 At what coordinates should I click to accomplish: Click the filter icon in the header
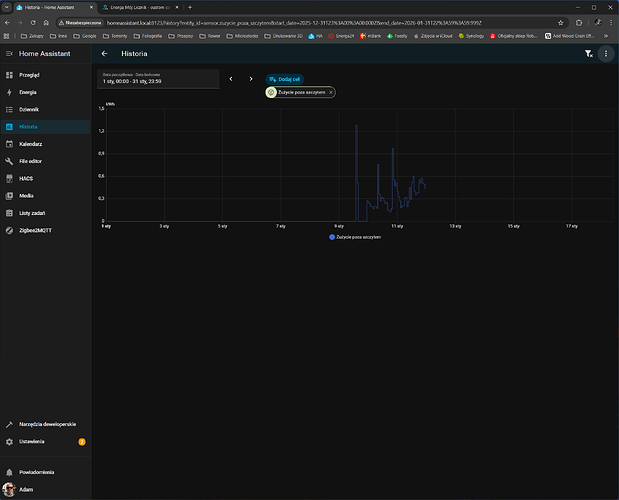click(x=588, y=54)
